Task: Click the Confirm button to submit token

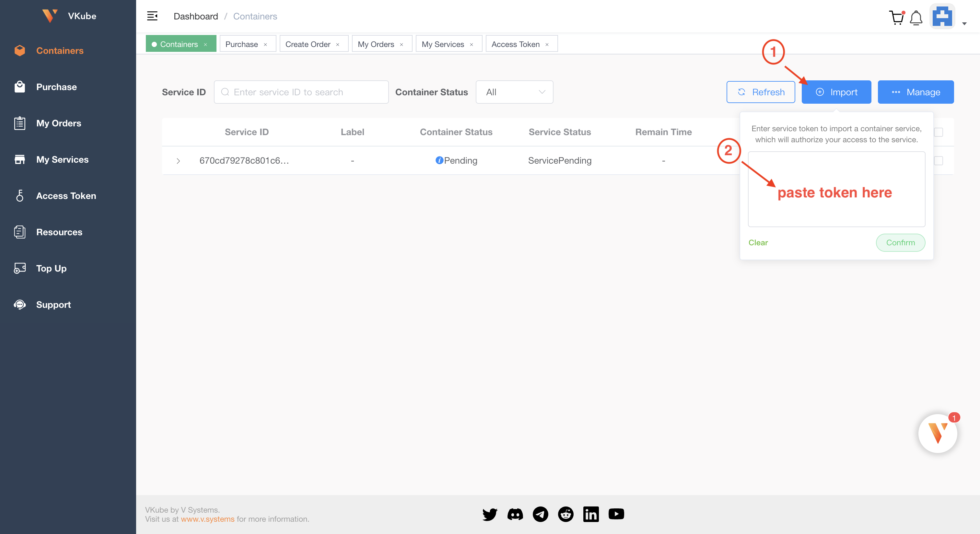Action: point(900,243)
